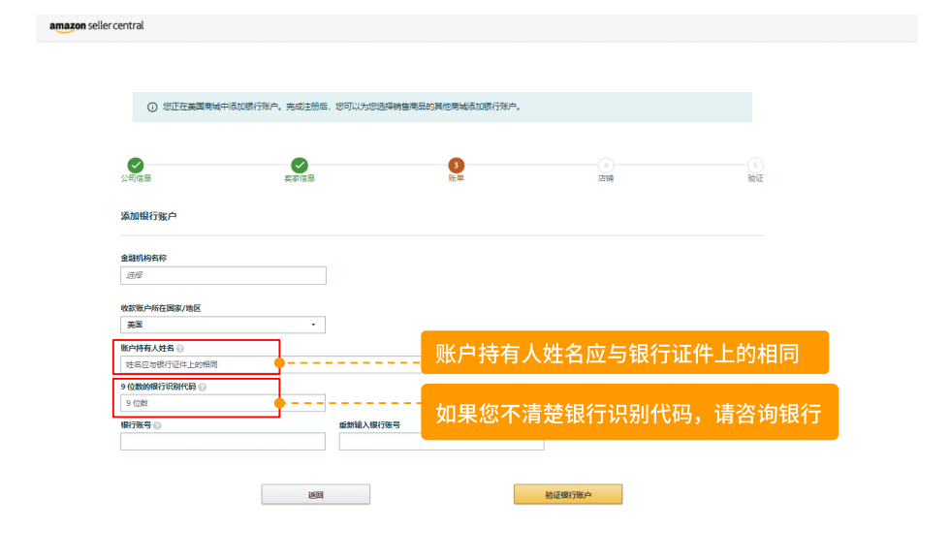Open the 金融机构名称 selection field

[x=223, y=275]
